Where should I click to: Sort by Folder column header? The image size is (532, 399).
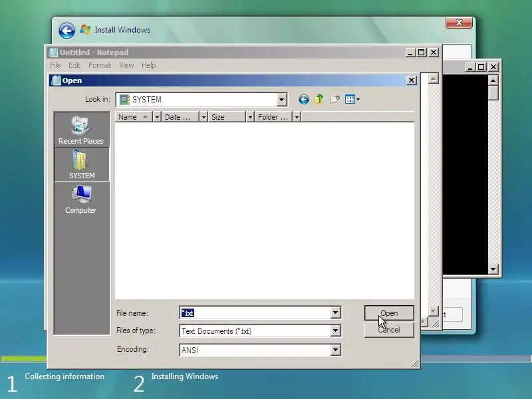[273, 117]
